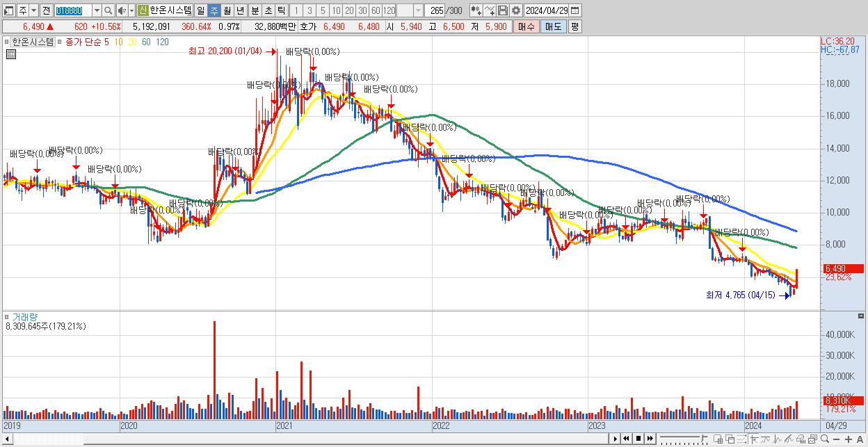The width and height of the screenshot is (868, 447).
Task: Click the save floppy disk icon
Action: coord(502,10)
